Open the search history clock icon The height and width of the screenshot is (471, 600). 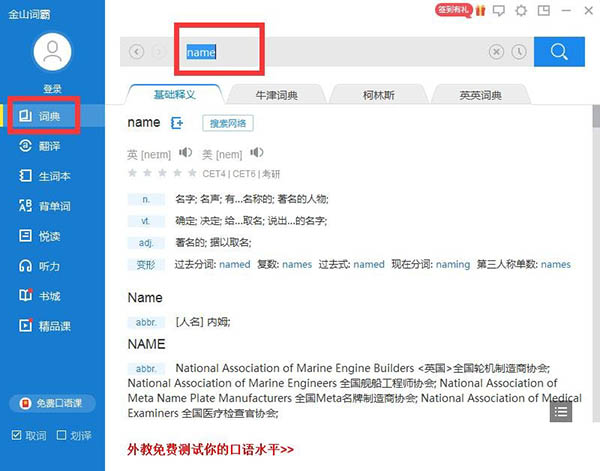pyautogui.click(x=519, y=51)
